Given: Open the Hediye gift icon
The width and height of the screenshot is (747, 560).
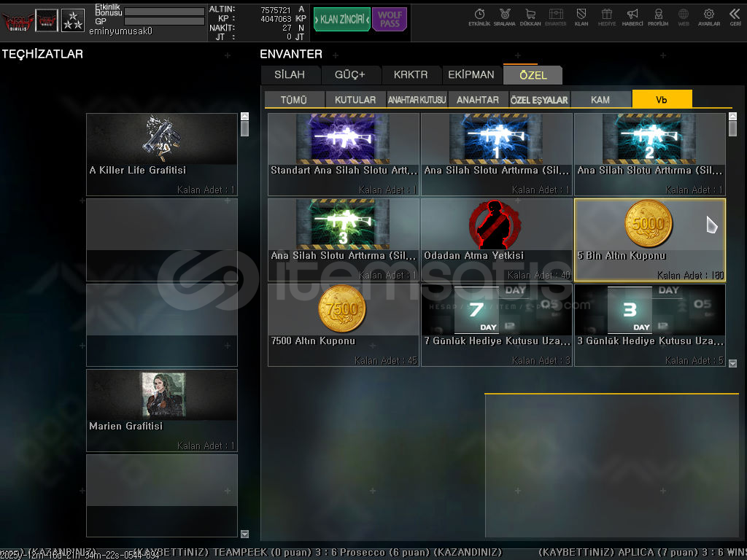Looking at the screenshot, I should [x=606, y=17].
